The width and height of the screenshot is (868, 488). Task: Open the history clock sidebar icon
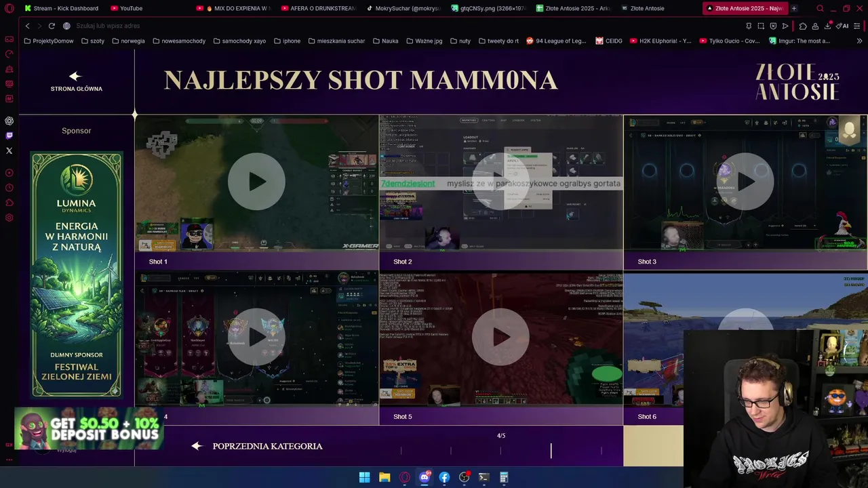point(9,188)
